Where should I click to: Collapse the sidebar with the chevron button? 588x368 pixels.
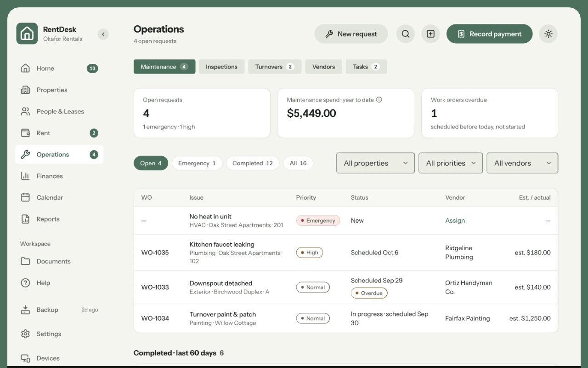[103, 34]
